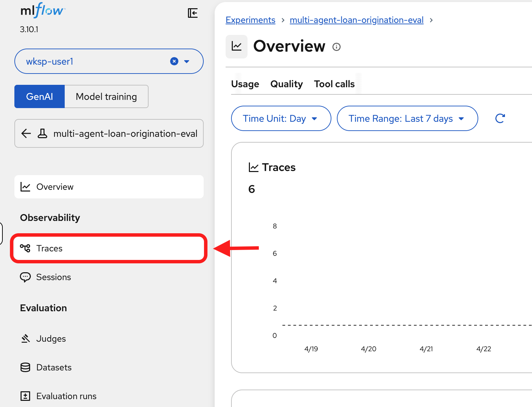The image size is (532, 407).
Task: Follow the Experiments breadcrumb link
Action: pyautogui.click(x=251, y=20)
